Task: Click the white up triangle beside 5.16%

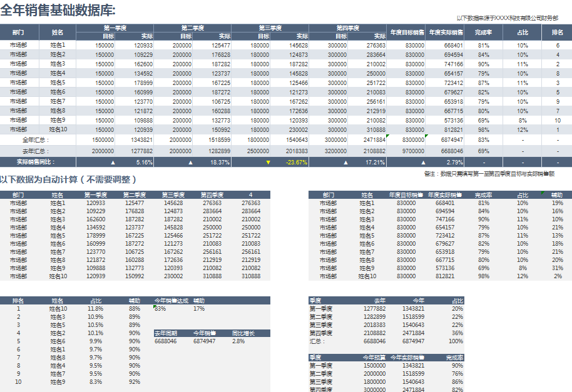Action: [x=113, y=163]
